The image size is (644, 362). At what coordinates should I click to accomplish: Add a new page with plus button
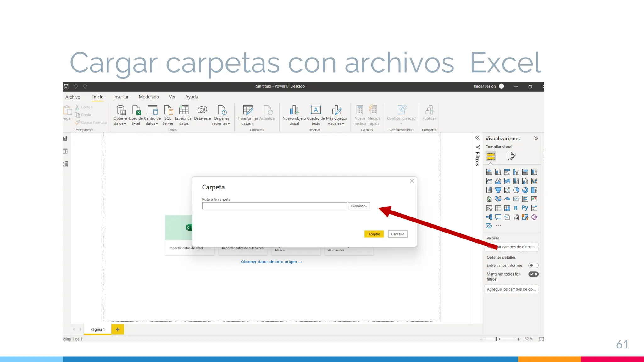point(118,329)
